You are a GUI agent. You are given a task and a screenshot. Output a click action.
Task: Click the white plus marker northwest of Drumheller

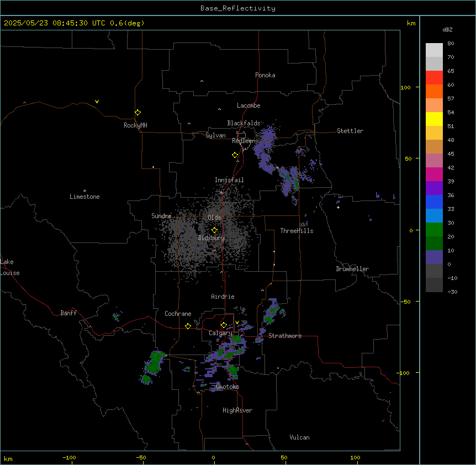coord(338,207)
